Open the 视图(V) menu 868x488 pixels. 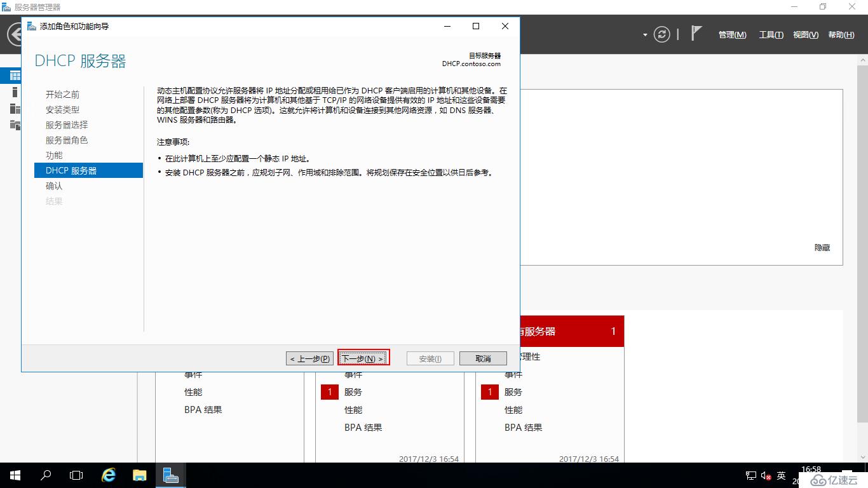pos(806,35)
